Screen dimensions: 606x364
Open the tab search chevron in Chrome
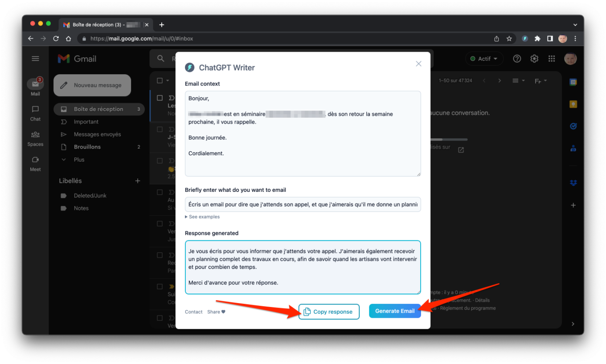[x=575, y=25]
